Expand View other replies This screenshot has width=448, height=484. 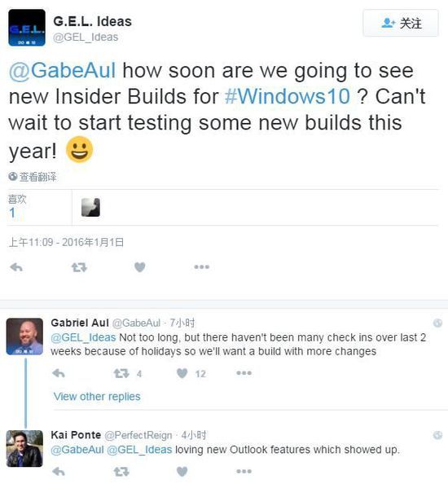pos(97,396)
